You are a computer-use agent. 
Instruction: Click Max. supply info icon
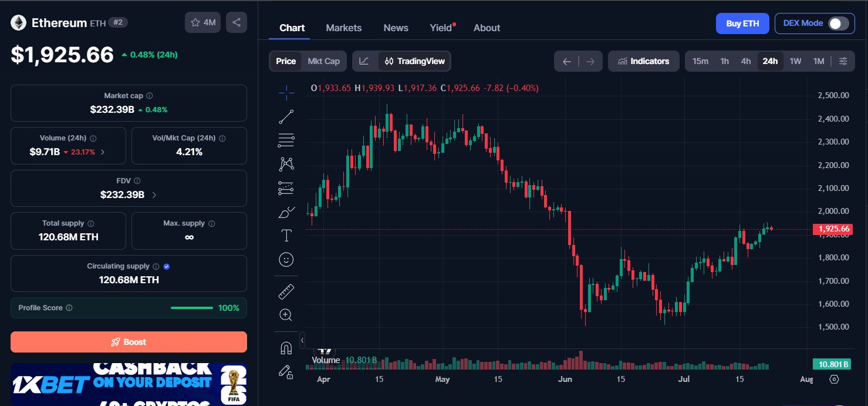212,224
